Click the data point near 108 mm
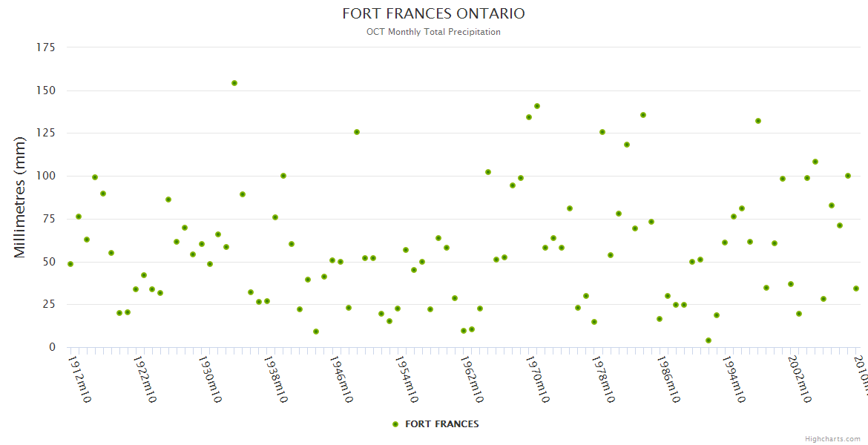Screen dimensions: 868x445 tap(815, 162)
